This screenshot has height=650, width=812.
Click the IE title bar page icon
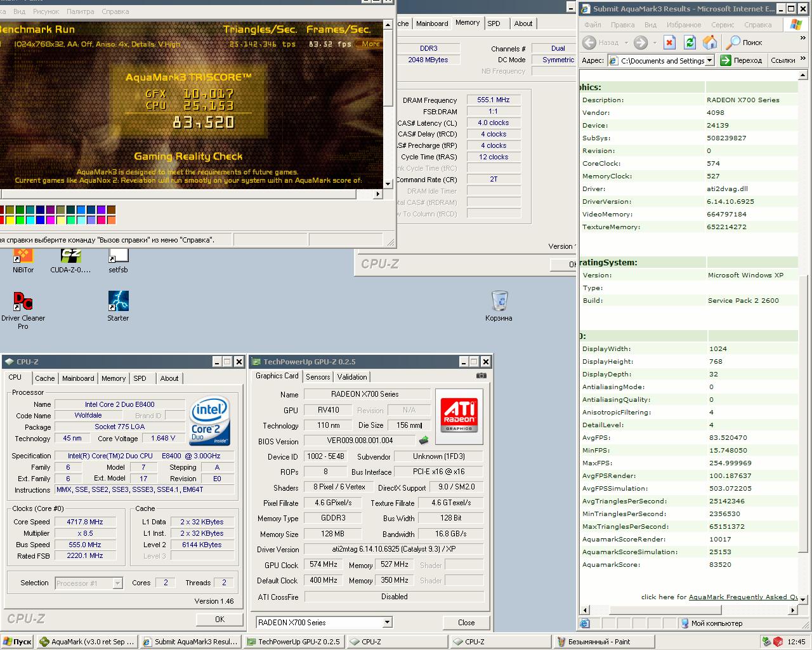click(x=586, y=9)
